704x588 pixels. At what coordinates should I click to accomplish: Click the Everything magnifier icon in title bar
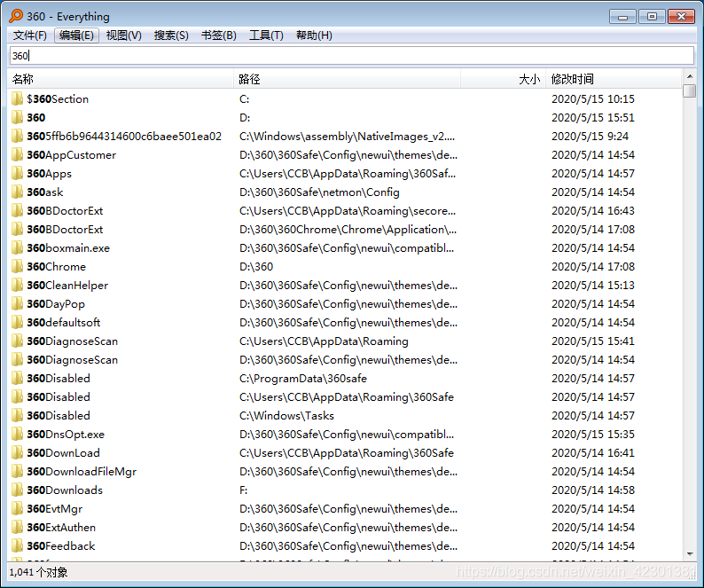pos(16,16)
